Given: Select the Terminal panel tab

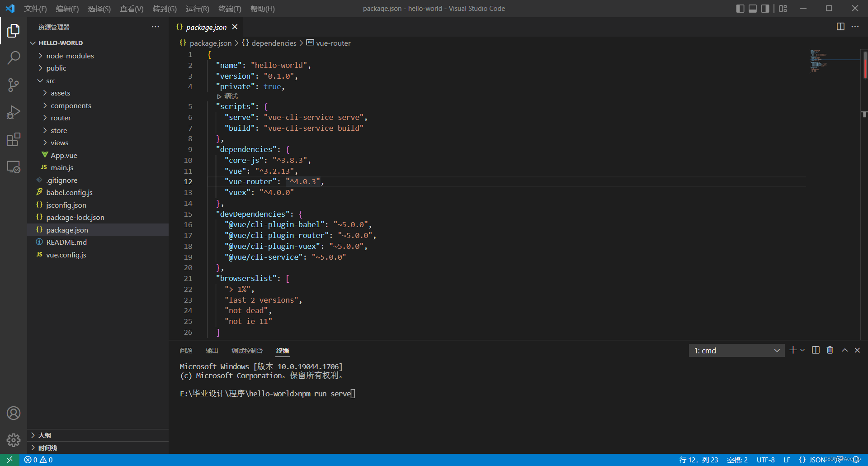Looking at the screenshot, I should point(283,351).
